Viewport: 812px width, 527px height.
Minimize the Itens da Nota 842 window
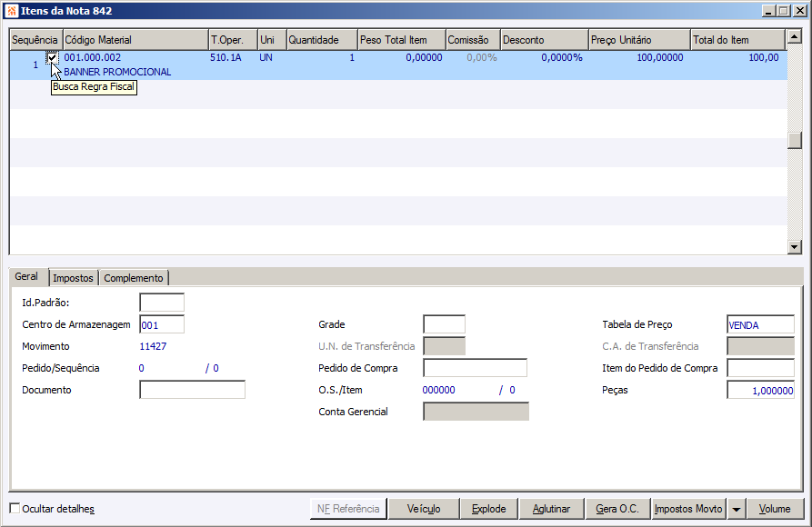(769, 11)
